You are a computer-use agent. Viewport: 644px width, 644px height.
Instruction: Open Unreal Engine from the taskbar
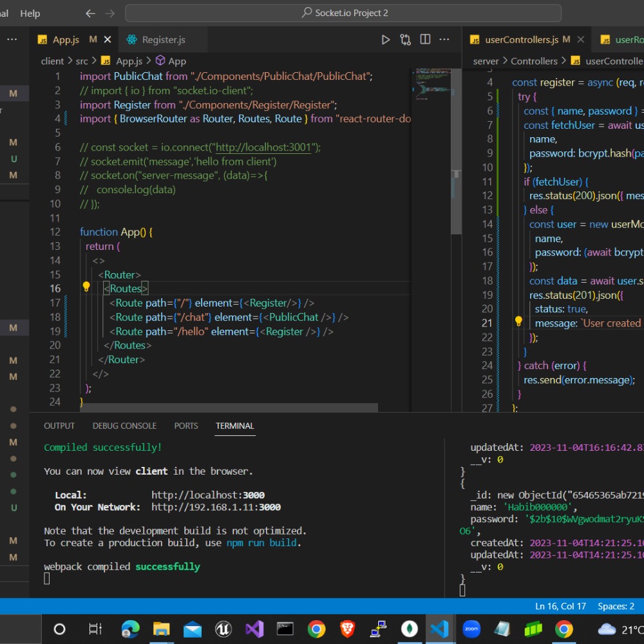(223, 629)
